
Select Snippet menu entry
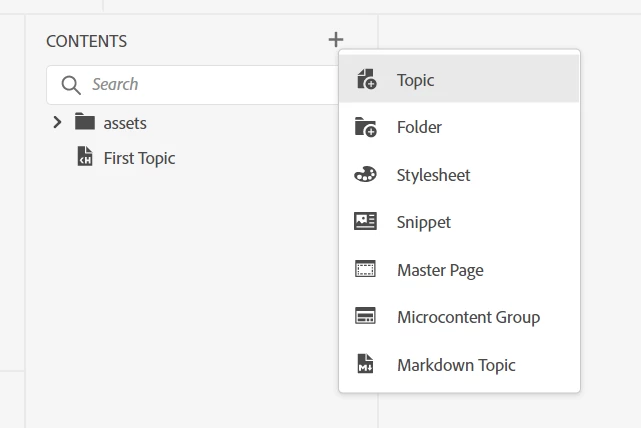click(424, 222)
